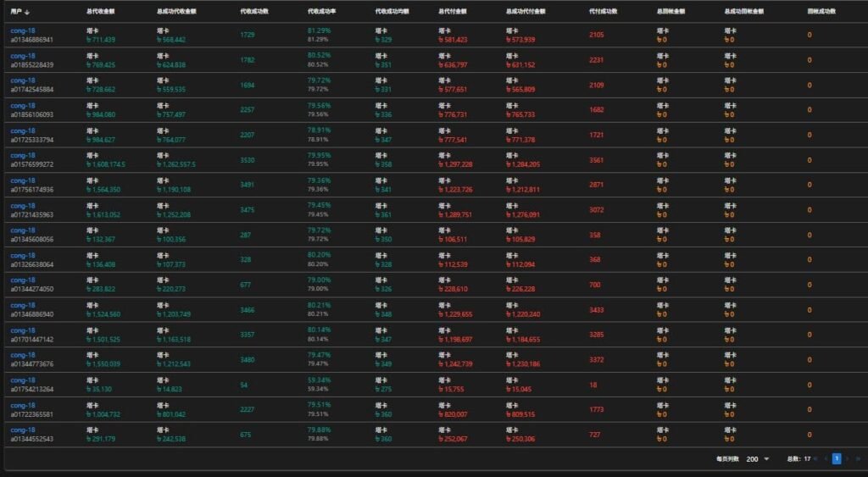
Task: Jump to the last page using pagination arrow
Action: tap(857, 458)
